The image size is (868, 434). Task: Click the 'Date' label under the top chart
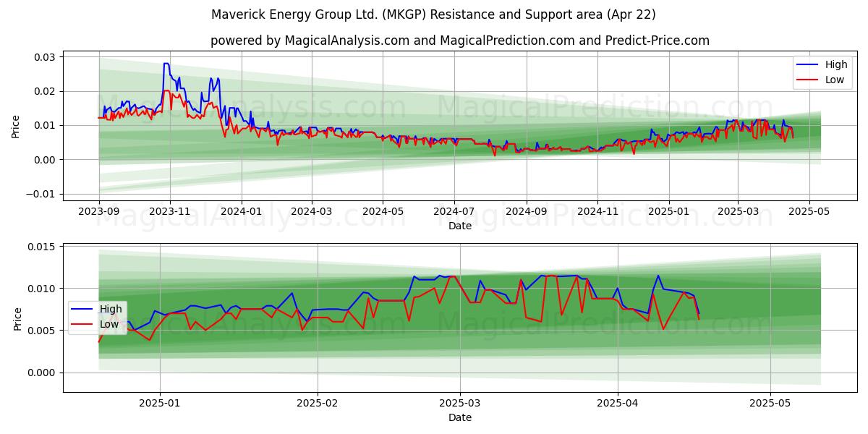coord(460,226)
